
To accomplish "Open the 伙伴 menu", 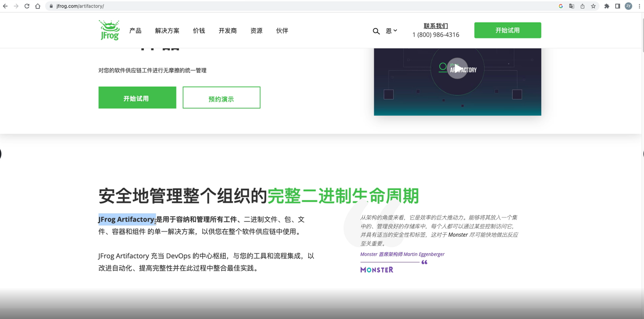I will 282,31.
